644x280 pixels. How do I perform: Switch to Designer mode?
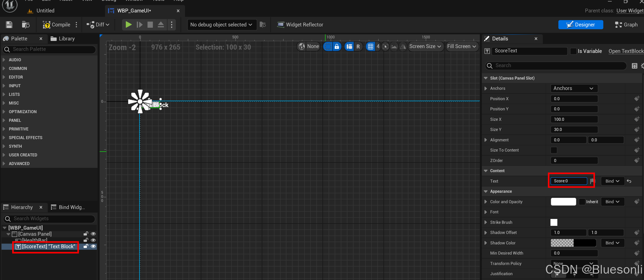[x=580, y=25]
